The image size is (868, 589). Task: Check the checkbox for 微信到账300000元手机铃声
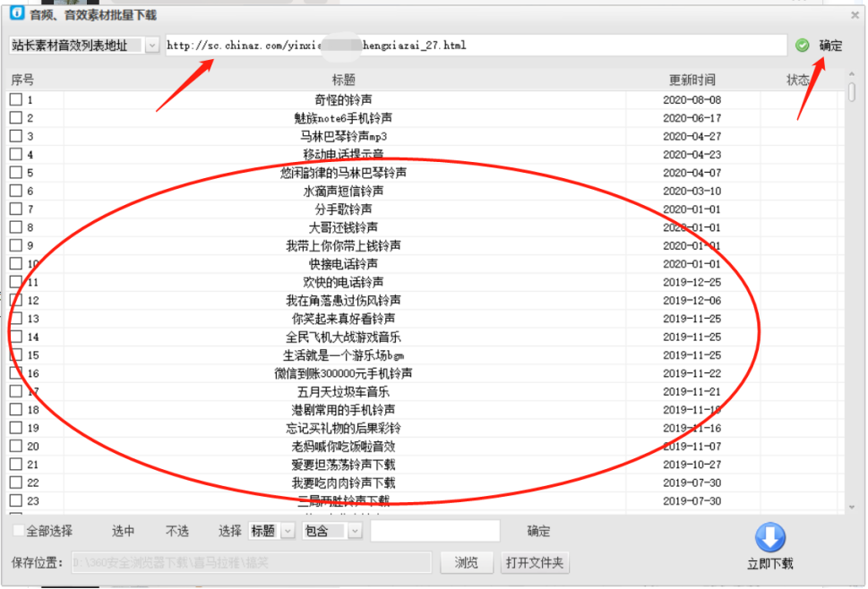point(13,373)
